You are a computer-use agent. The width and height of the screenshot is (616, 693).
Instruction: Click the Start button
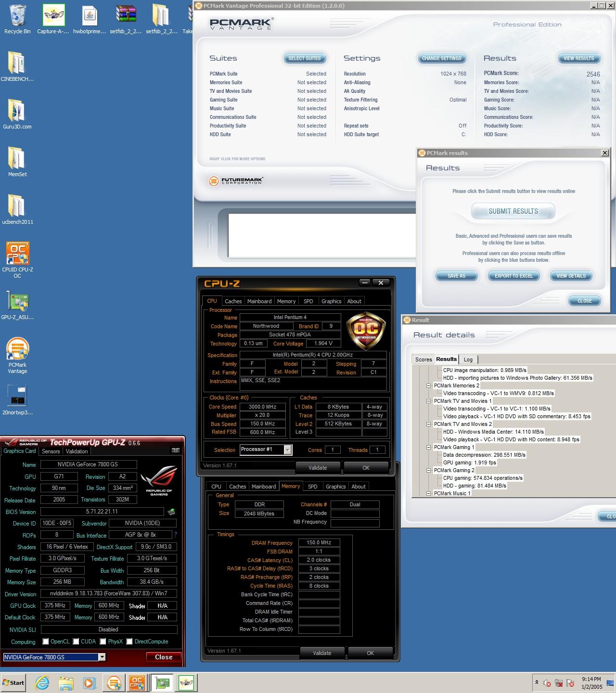click(x=13, y=683)
